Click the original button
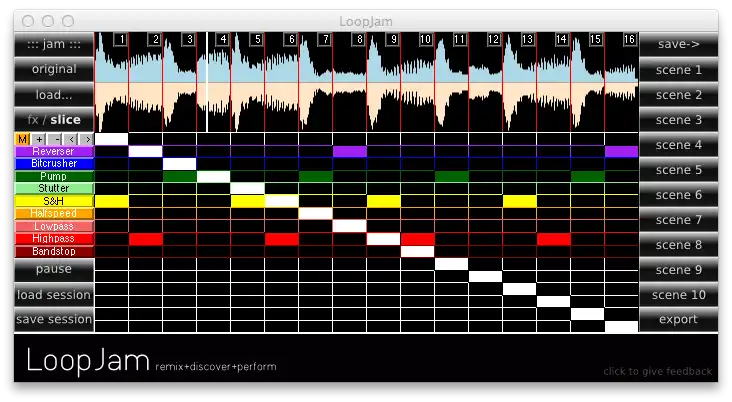The width and height of the screenshot is (732, 402). point(54,69)
